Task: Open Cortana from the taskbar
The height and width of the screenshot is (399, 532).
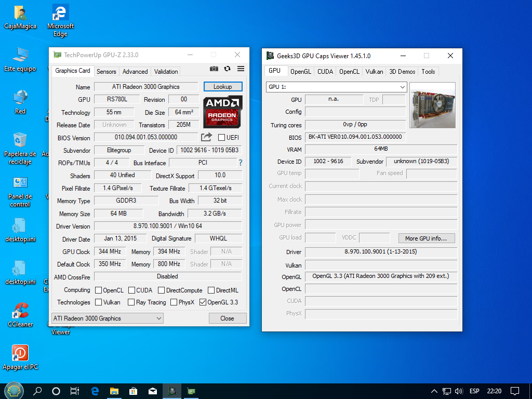Action: point(56,391)
